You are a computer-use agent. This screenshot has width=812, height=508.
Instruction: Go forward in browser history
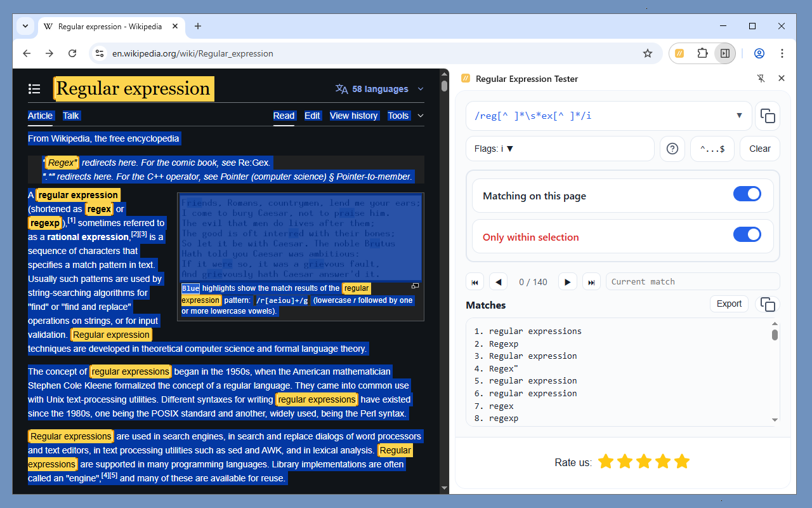[x=49, y=53]
